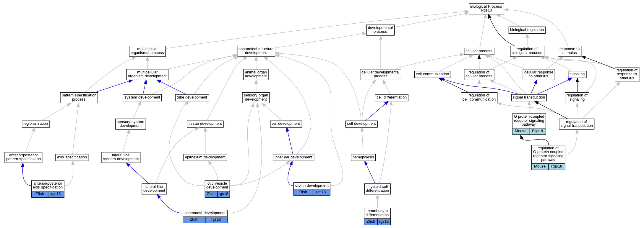
Task: Select 'G protein-coupled receptor signaling pathway' node
Action: [529, 121]
